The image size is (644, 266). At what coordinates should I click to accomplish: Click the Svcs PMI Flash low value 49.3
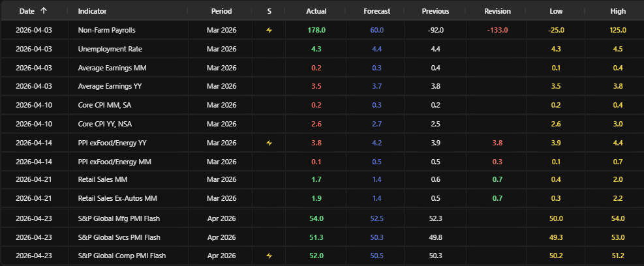(556, 237)
